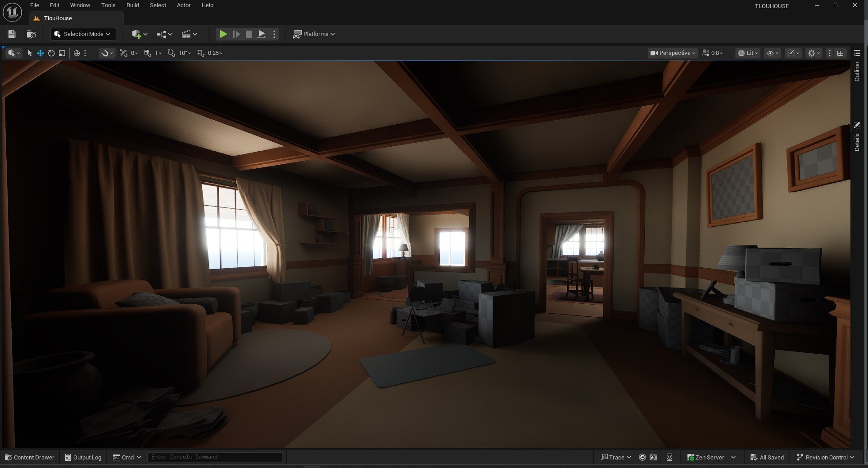The height and width of the screenshot is (468, 868).
Task: Open the grid snap value dropdown
Action: 158,53
